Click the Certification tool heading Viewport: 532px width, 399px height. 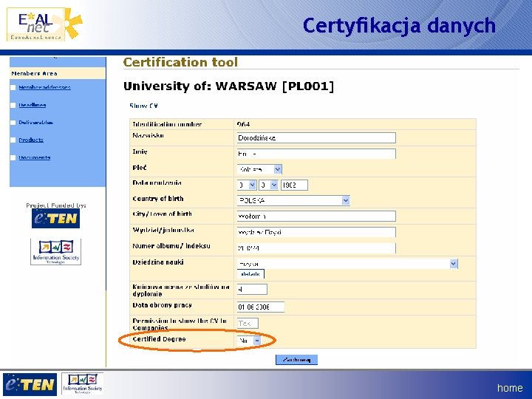point(180,62)
